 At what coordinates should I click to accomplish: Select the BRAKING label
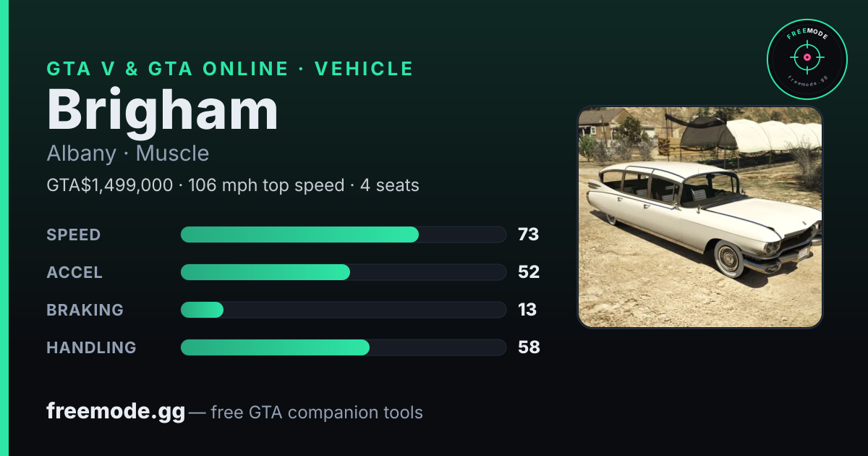coord(85,310)
